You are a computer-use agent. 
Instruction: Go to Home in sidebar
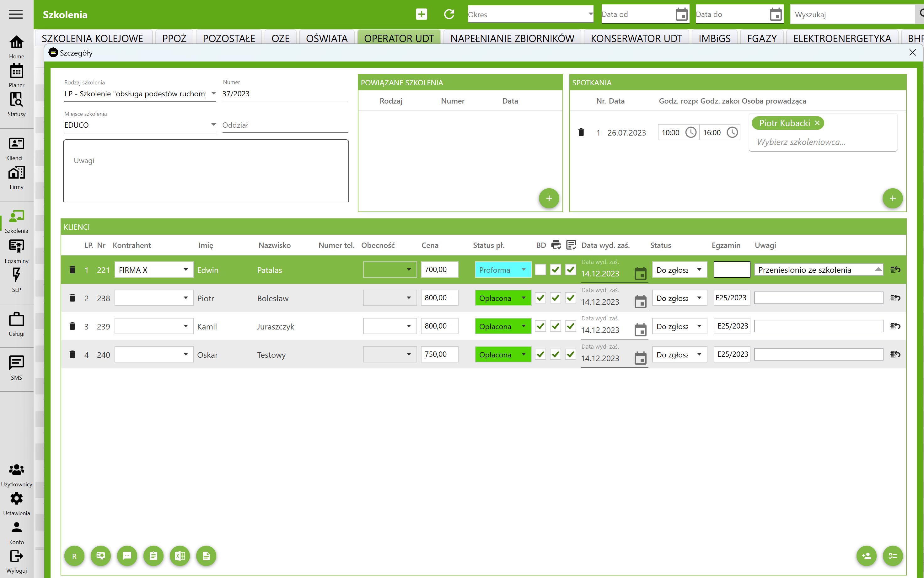(x=16, y=47)
